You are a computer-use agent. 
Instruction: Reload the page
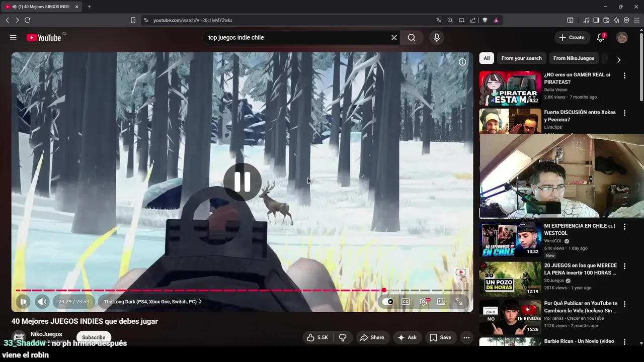pos(27,20)
